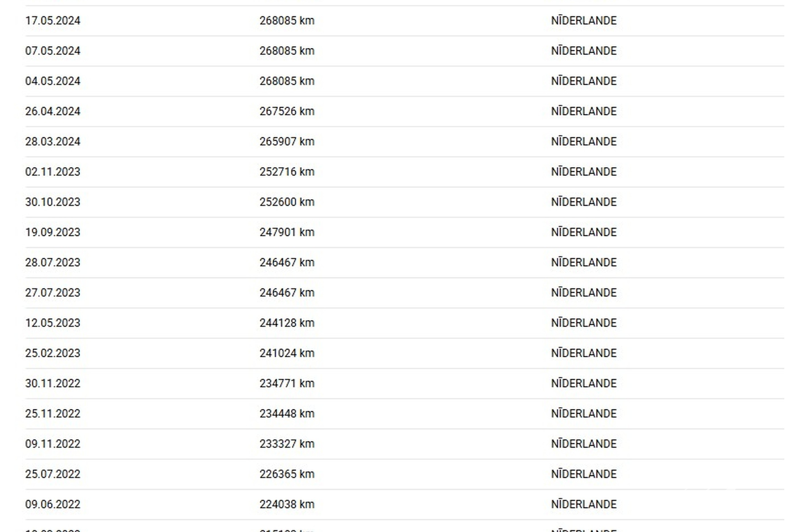Select the 04.05.2024 date cell
Image resolution: width=798 pixels, height=532 pixels.
(x=53, y=81)
